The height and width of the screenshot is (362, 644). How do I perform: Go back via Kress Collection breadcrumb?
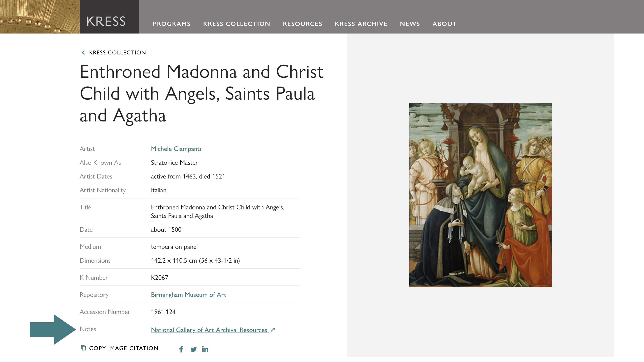coord(117,53)
